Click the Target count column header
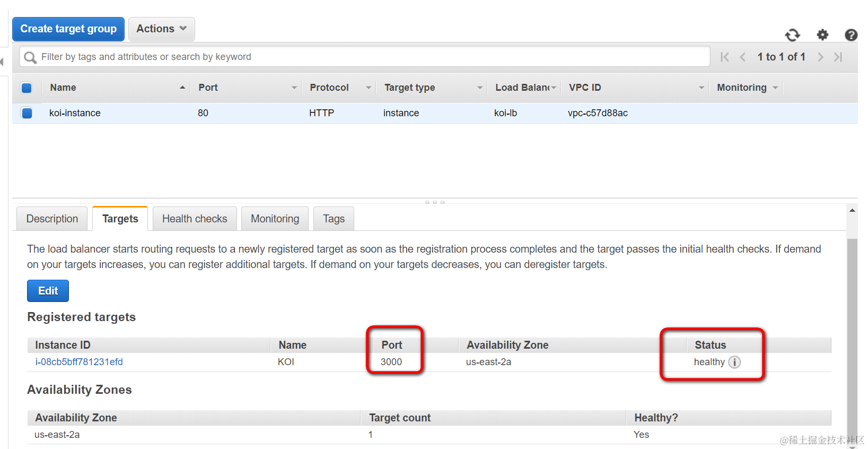The height and width of the screenshot is (449, 868). tap(400, 418)
